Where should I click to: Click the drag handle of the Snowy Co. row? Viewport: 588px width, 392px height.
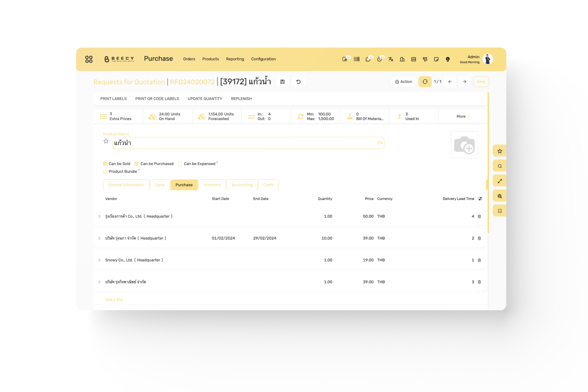100,260
